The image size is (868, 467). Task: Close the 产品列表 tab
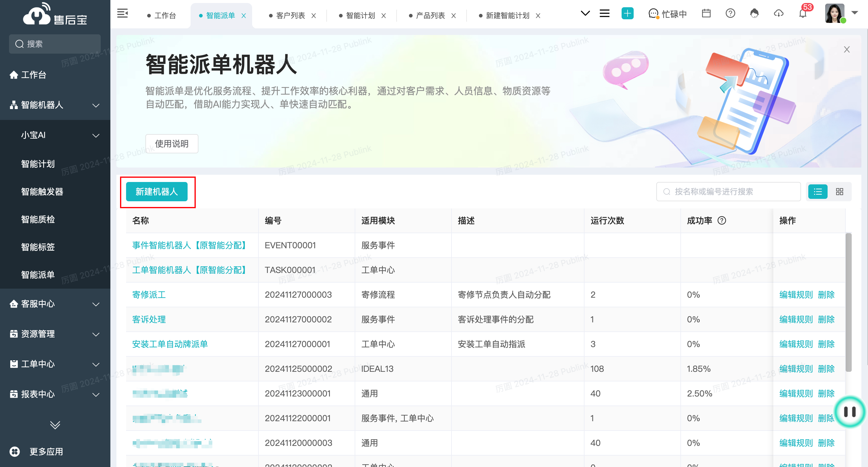(454, 16)
